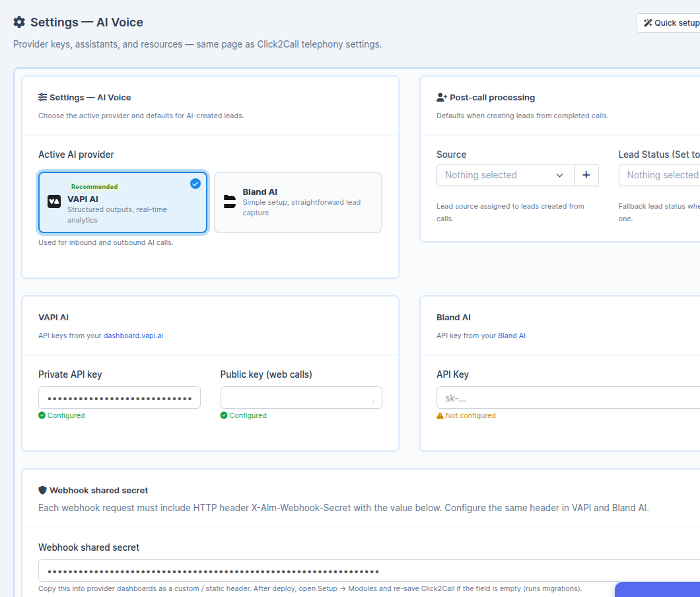Click 'Used for inbound and outbound AI calls.' text
This screenshot has height=597, width=700.
[x=106, y=242]
